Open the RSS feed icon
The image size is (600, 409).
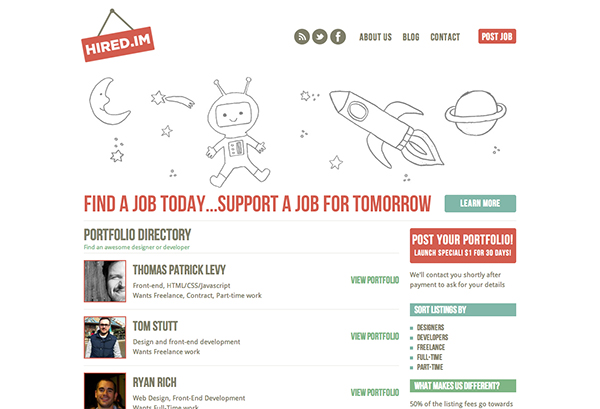(302, 37)
